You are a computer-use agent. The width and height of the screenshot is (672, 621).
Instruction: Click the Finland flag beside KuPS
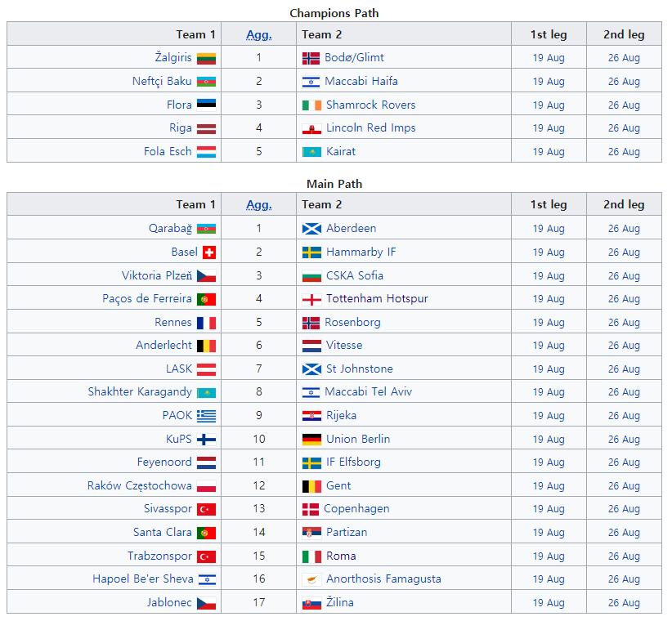(206, 440)
